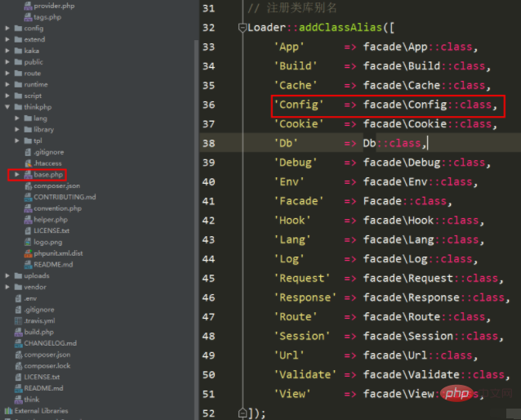521x420 pixels.
Task: Click the convention.php file icon
Action: 29,208
